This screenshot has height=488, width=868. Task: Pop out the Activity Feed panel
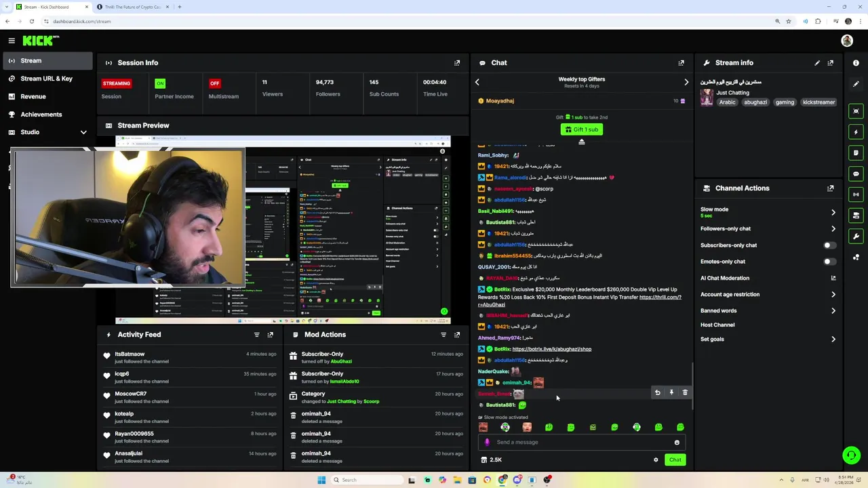pos(270,335)
